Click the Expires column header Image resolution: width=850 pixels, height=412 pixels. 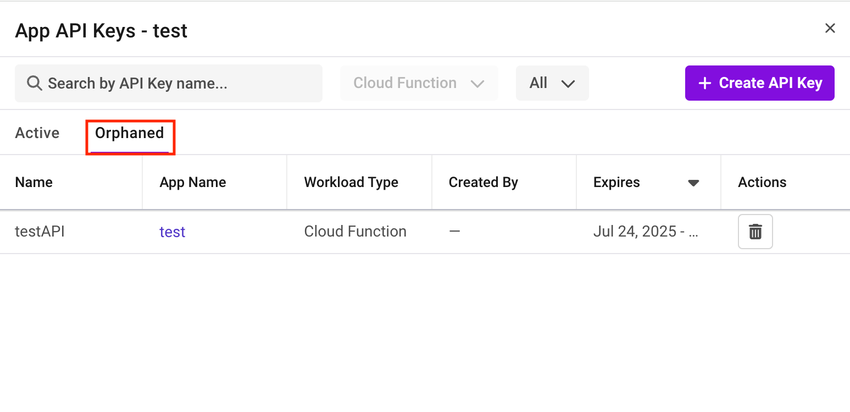pos(616,182)
